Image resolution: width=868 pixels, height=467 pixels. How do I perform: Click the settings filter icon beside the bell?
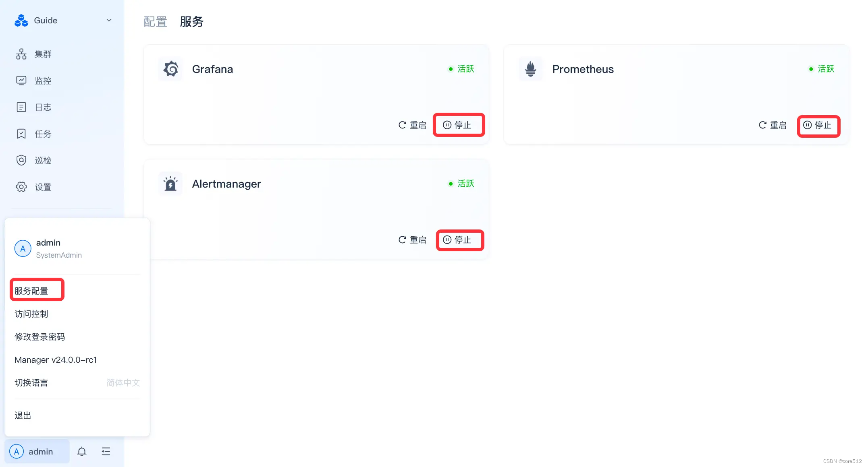point(106,451)
